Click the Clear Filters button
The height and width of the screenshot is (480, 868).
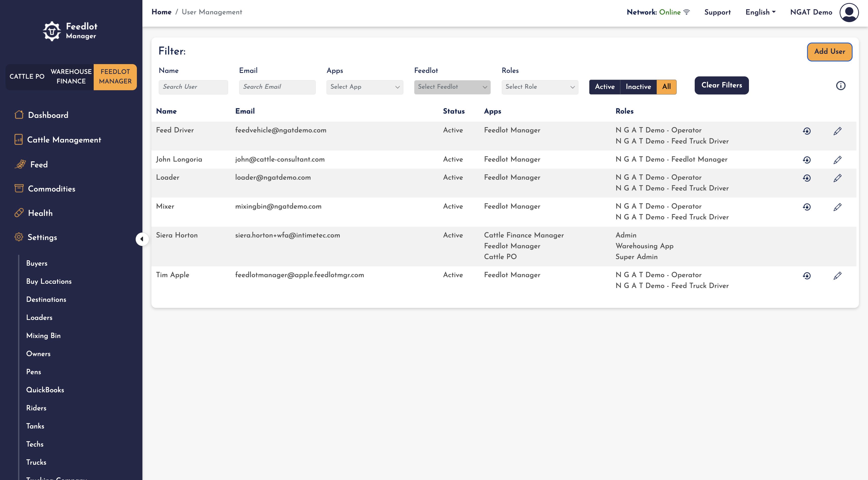pos(721,85)
